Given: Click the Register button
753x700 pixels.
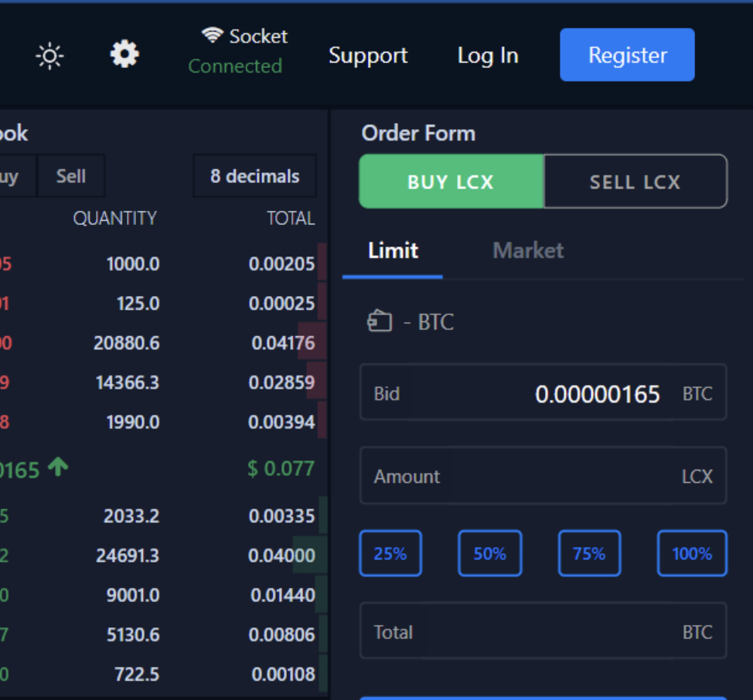Looking at the screenshot, I should [627, 55].
